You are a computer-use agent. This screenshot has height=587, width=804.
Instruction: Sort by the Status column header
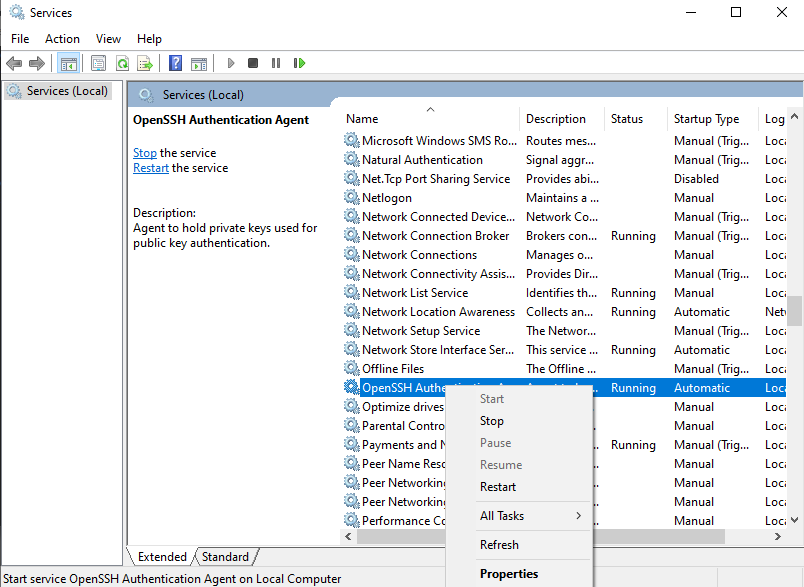tap(636, 119)
